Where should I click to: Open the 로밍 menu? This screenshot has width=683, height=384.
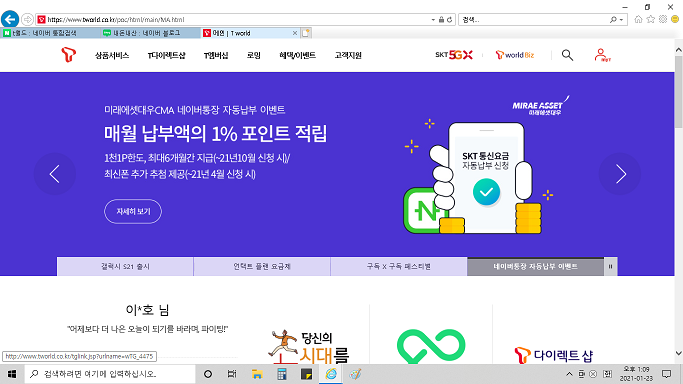(254, 55)
